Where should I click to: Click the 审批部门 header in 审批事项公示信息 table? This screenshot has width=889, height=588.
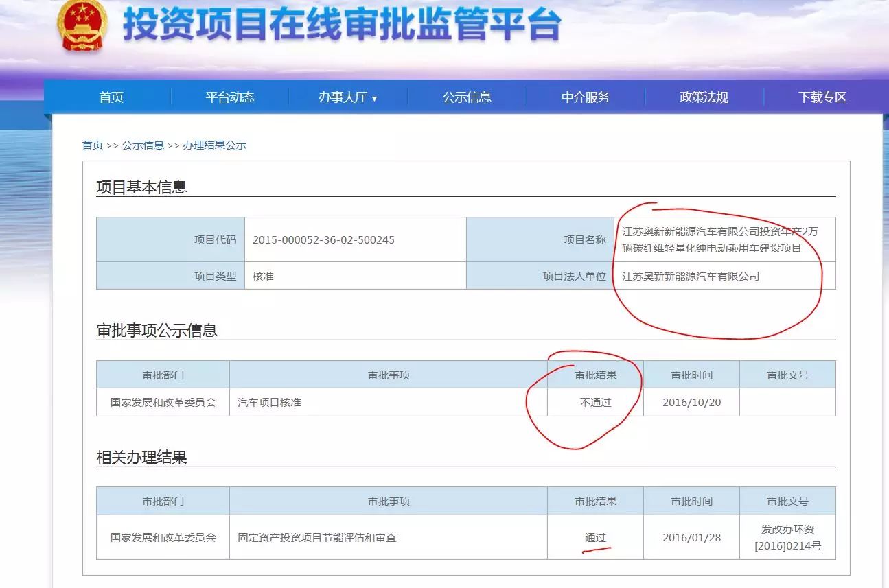tap(163, 375)
